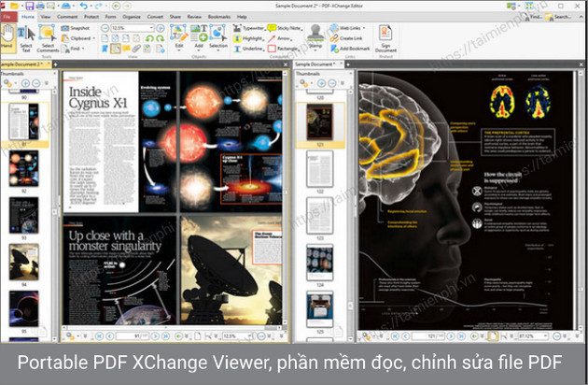Switch to the View ribbon tab
588x385 pixels.
(x=46, y=17)
